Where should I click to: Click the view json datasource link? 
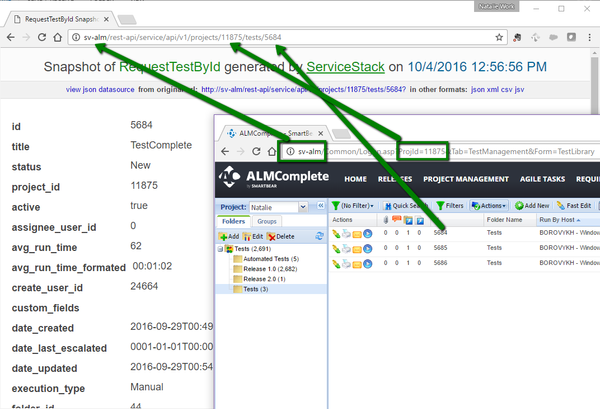click(x=100, y=90)
